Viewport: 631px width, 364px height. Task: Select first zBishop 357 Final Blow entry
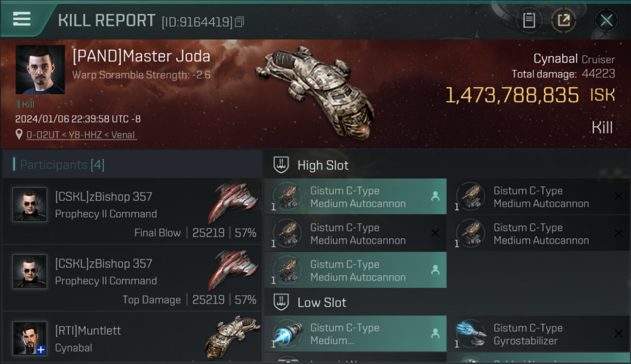click(133, 211)
